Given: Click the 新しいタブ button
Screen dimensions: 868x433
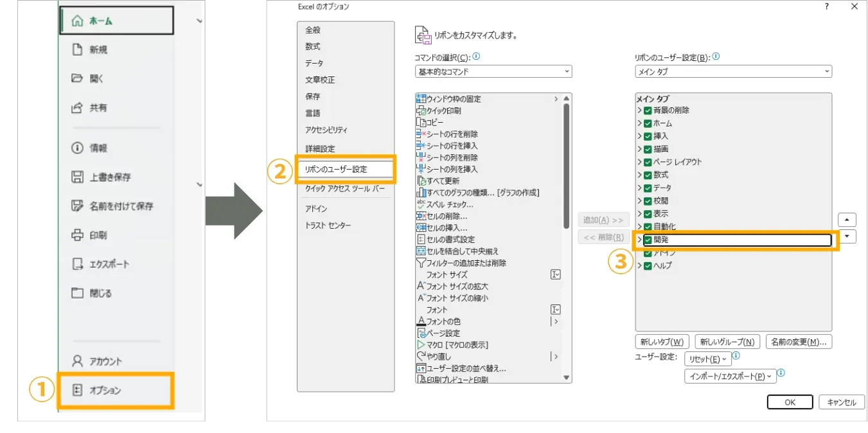Looking at the screenshot, I should [662, 342].
